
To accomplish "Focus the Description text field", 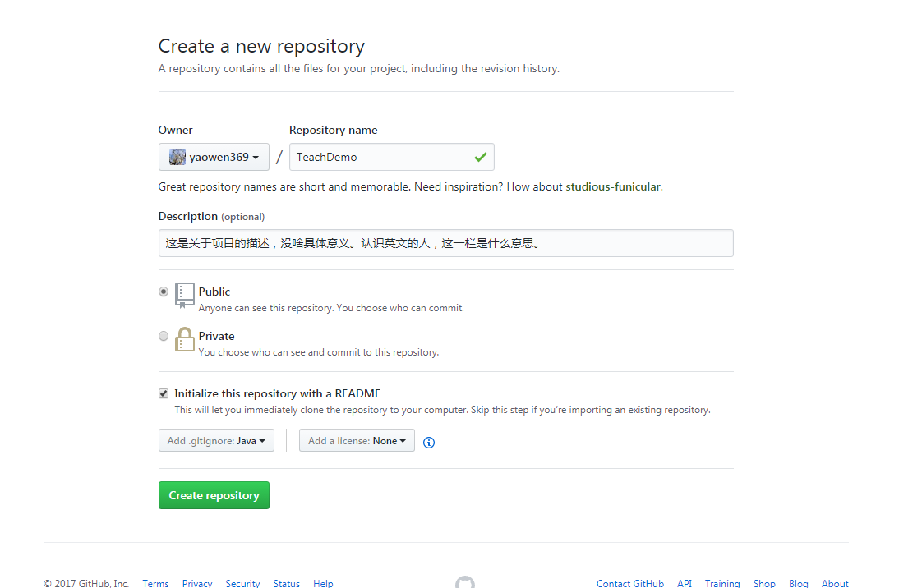I will (x=445, y=243).
